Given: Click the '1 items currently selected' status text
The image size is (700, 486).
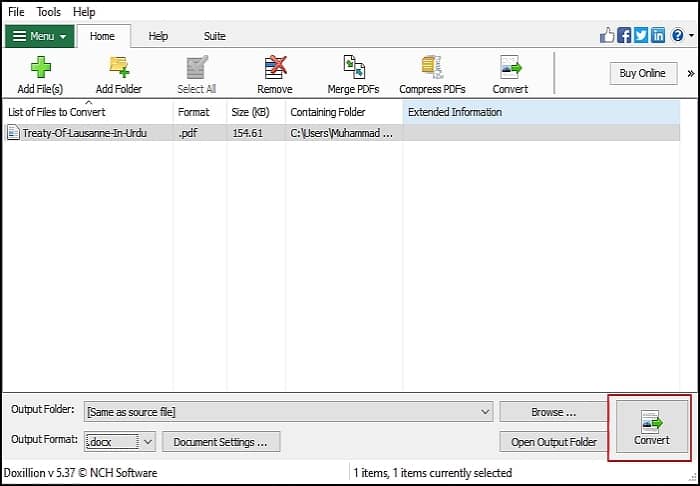Looking at the screenshot, I should [x=455, y=473].
